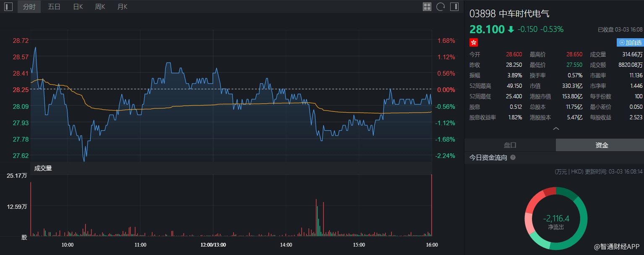The height and width of the screenshot is (255, 644).
Task: Click the refresh chart icon
Action: coord(441,7)
